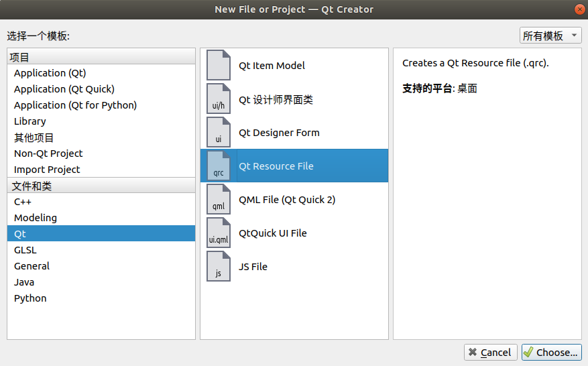Close the New File or Project dialog
This screenshot has height=366, width=588.
[x=579, y=9]
